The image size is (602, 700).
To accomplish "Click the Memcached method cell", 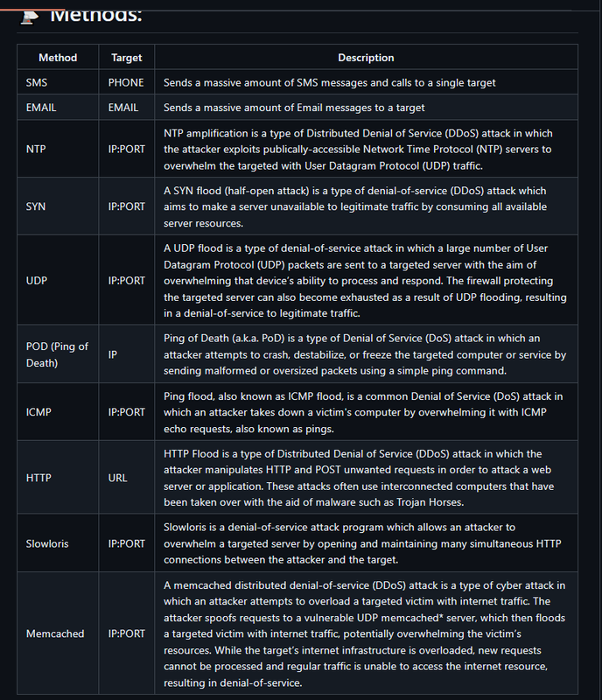I will pos(58,633).
